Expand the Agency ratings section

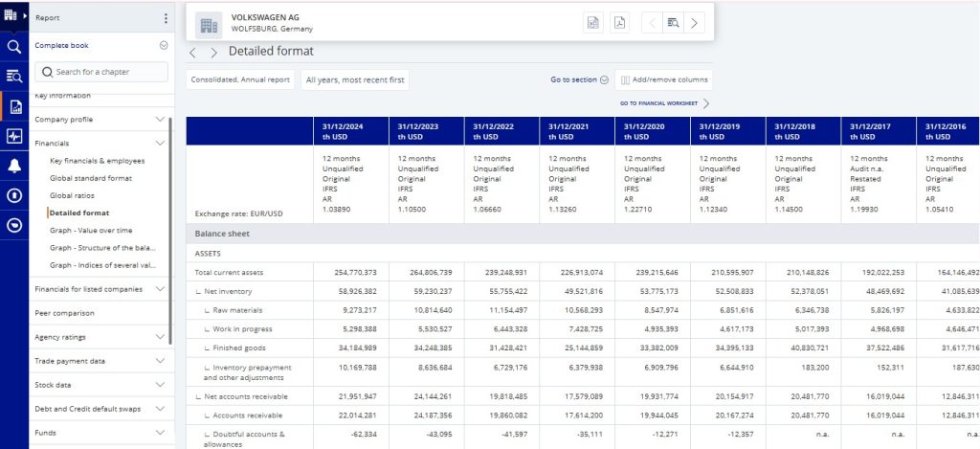click(x=160, y=337)
